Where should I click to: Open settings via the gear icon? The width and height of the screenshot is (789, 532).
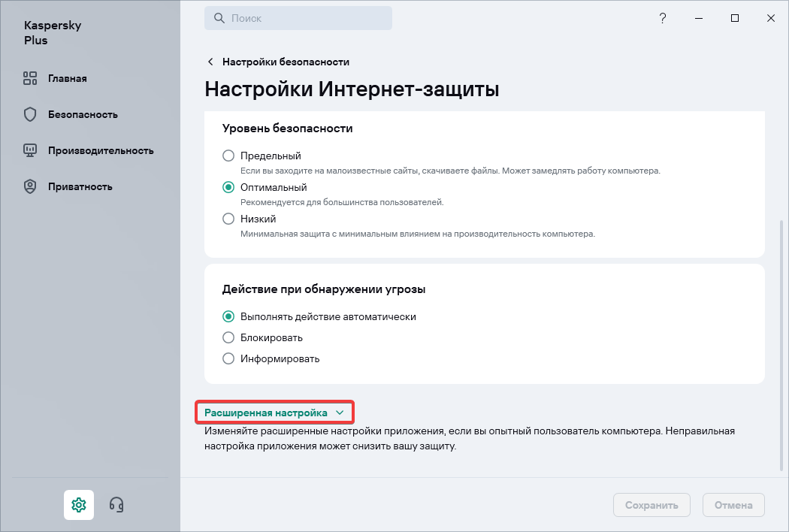coord(79,504)
